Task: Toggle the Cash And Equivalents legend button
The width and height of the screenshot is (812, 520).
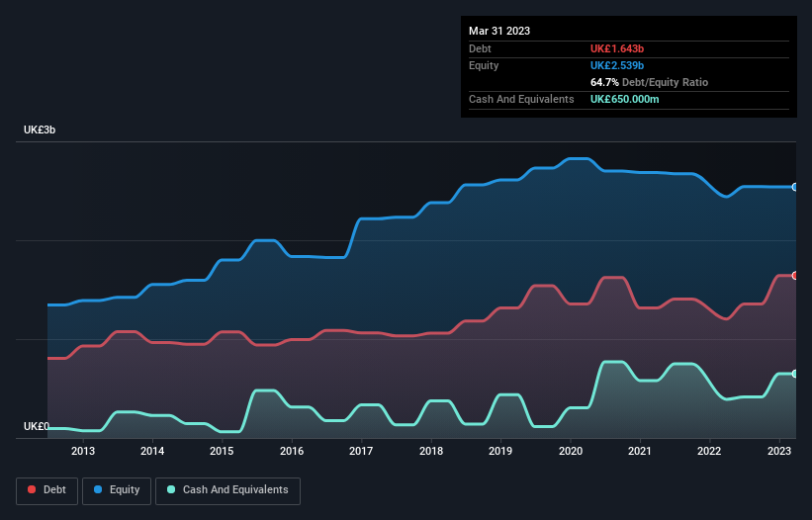Action: (x=227, y=490)
